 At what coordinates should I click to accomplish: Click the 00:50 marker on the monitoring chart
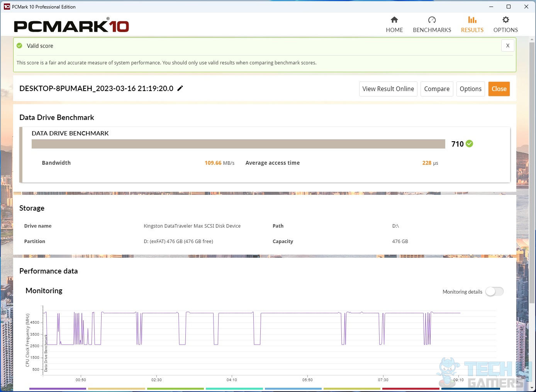tap(81, 380)
